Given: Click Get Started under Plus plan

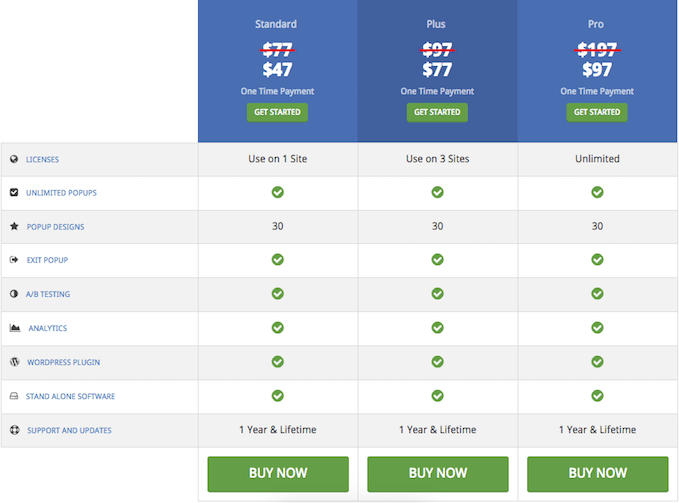Looking at the screenshot, I should click(x=437, y=112).
